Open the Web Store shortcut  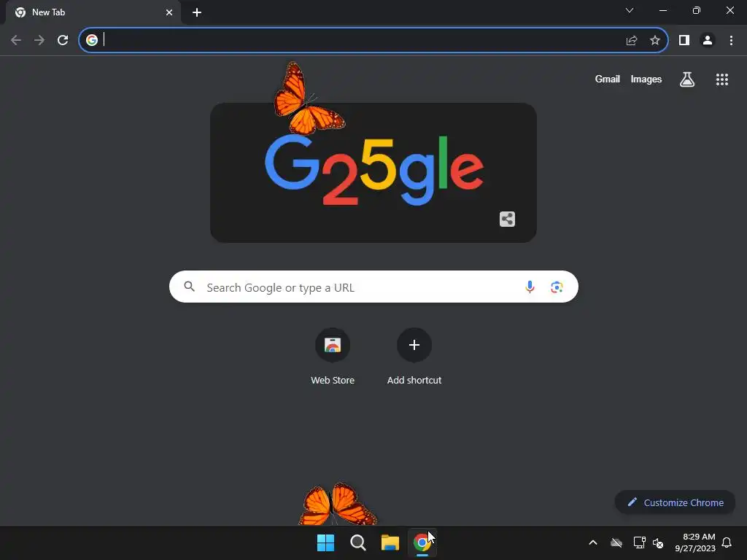[333, 356]
